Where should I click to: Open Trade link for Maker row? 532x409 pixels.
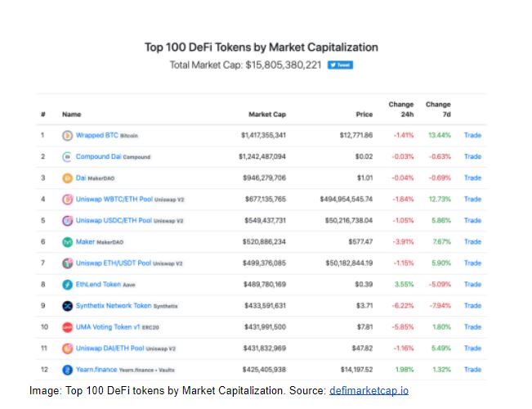pyautogui.click(x=472, y=241)
